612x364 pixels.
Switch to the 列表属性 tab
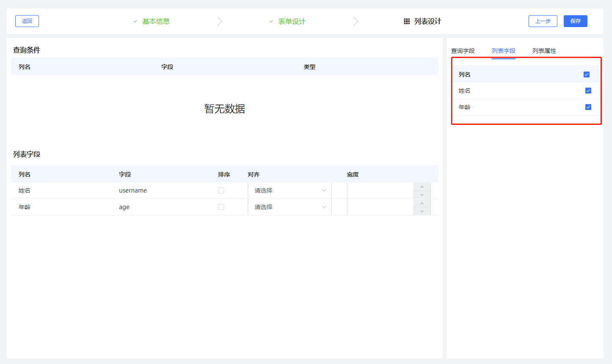point(544,51)
